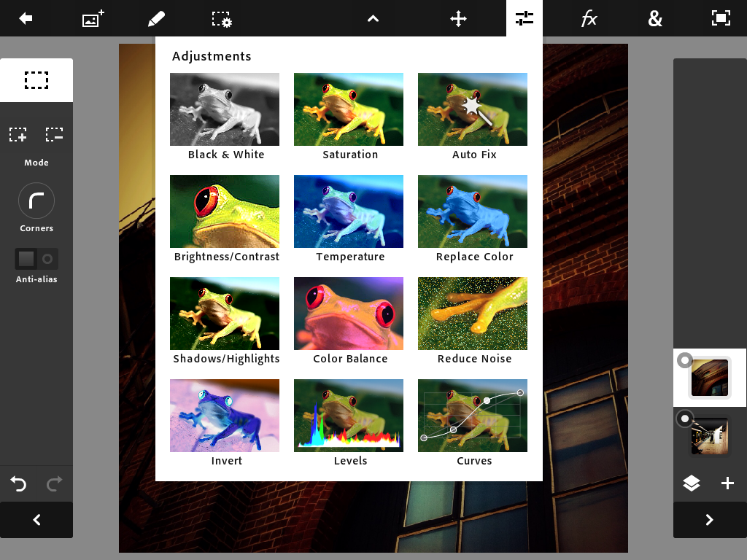Open the selection settings tool
Screen dimensions: 747x560
coord(222,19)
